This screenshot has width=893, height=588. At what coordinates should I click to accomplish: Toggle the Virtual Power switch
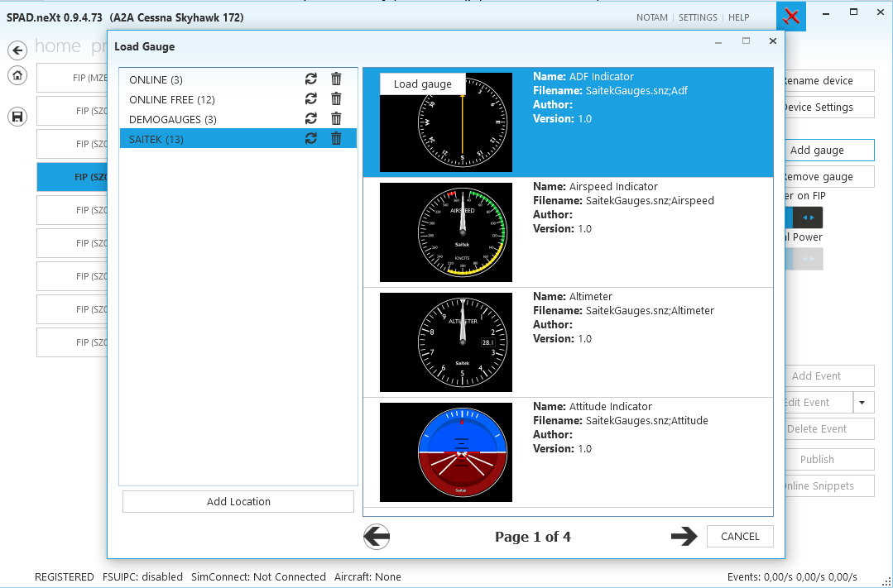coord(804,259)
